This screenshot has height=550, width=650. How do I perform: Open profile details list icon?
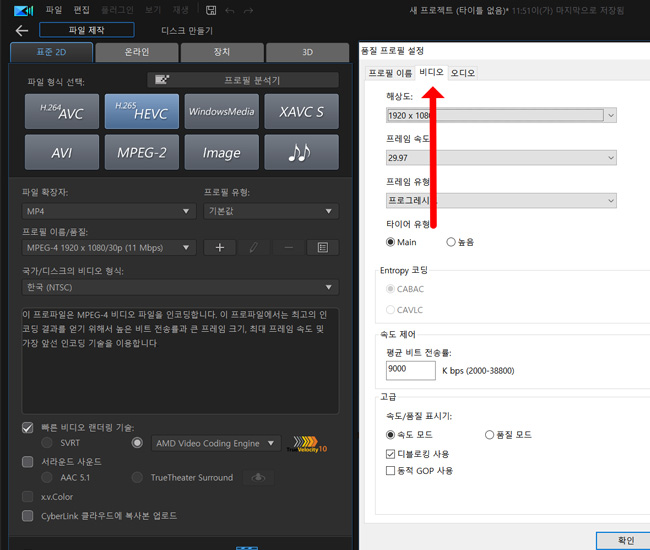click(x=323, y=247)
